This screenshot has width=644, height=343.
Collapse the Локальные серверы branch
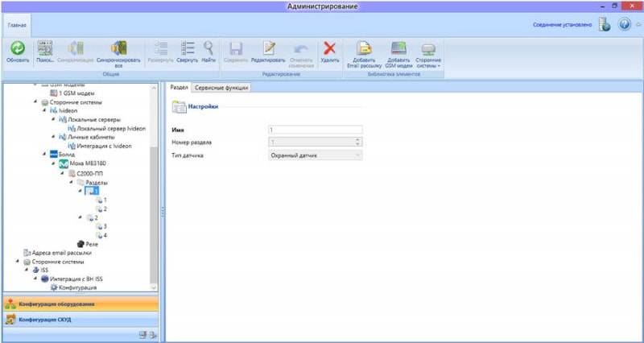[54, 119]
